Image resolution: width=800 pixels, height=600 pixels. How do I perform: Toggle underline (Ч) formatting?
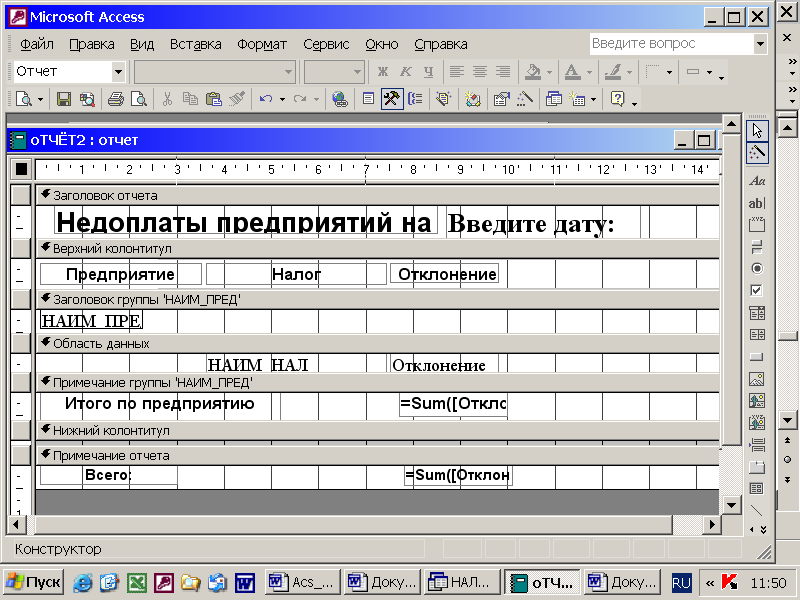(x=429, y=71)
